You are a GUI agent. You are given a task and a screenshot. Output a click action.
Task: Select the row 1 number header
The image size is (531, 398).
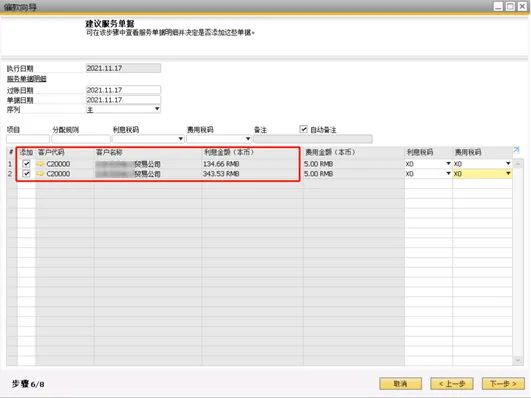click(x=11, y=164)
